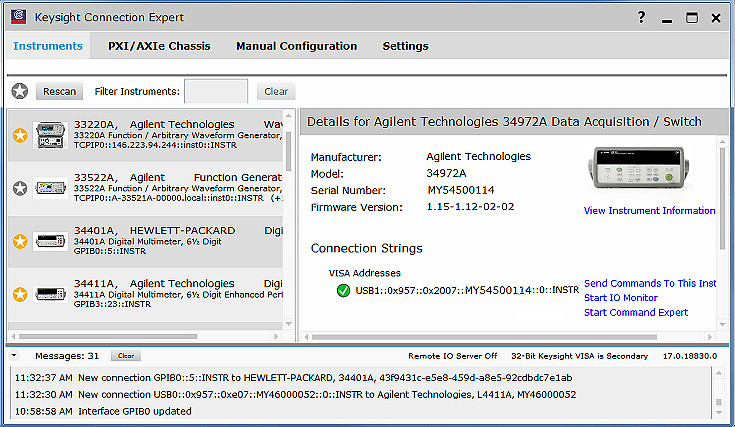Viewport: 735px width, 427px height.
Task: Click Start IO Monitor link
Action: [621, 298]
